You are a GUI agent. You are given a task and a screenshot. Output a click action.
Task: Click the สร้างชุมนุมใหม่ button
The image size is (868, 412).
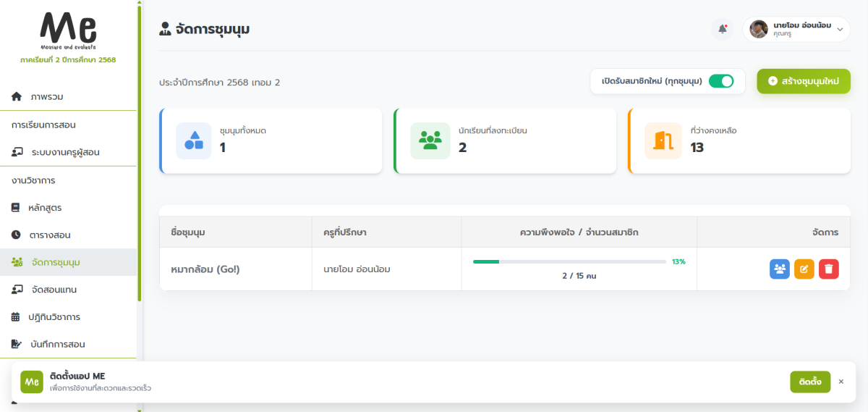point(804,82)
